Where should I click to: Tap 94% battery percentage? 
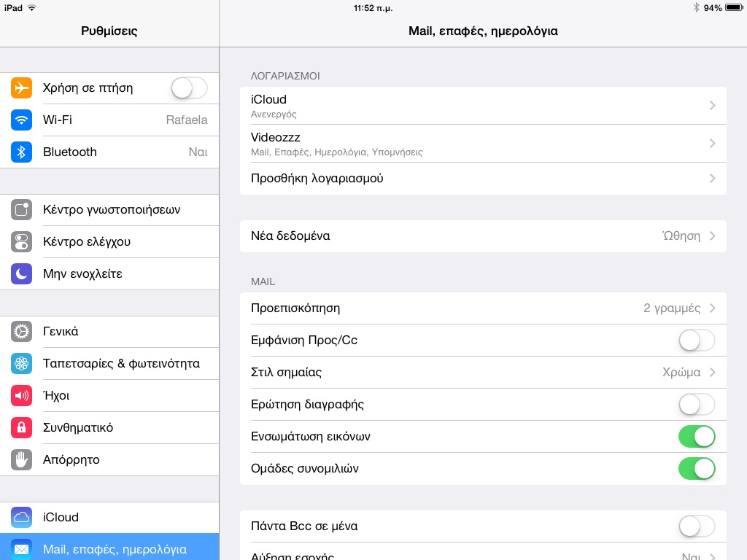[713, 8]
